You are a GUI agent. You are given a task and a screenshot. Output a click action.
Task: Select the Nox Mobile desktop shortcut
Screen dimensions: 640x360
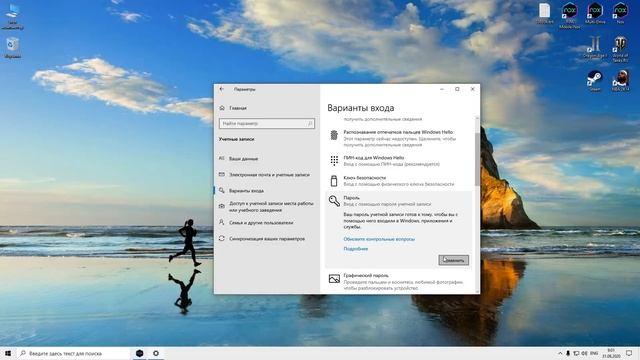(570, 16)
